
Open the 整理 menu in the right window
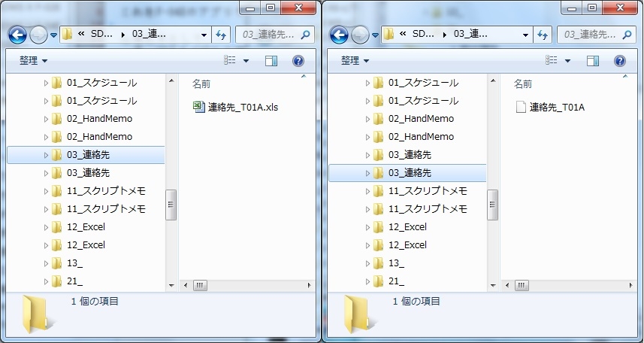coord(355,61)
